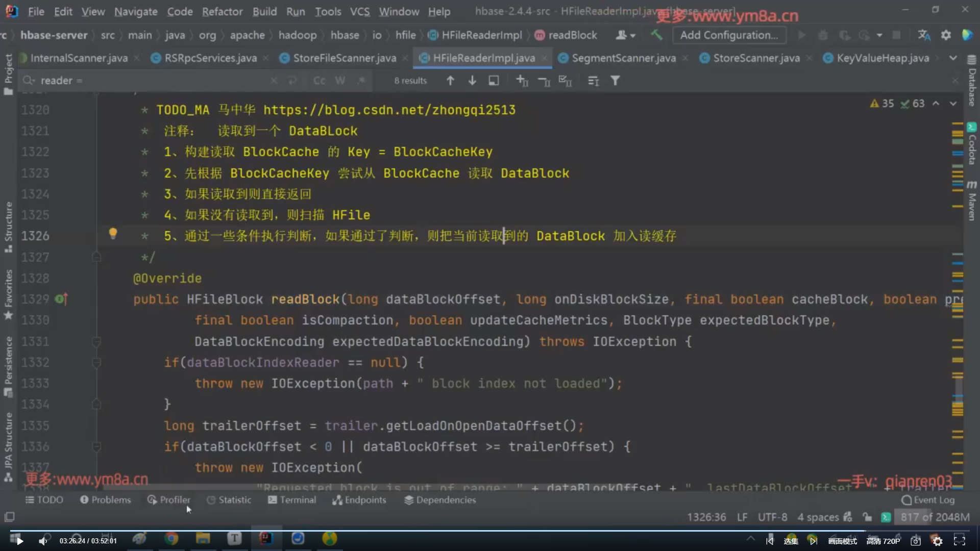Open IDE settings gear in toolbar
980x551 pixels.
point(946,35)
